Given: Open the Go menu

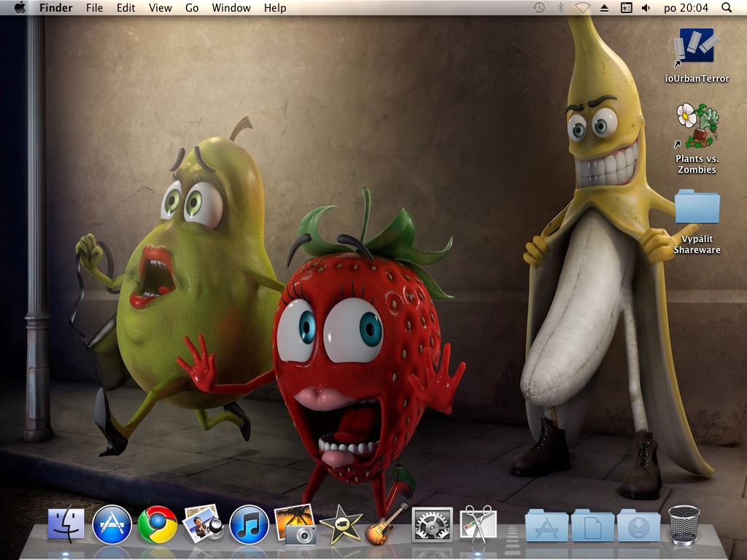Looking at the screenshot, I should pyautogui.click(x=192, y=7).
